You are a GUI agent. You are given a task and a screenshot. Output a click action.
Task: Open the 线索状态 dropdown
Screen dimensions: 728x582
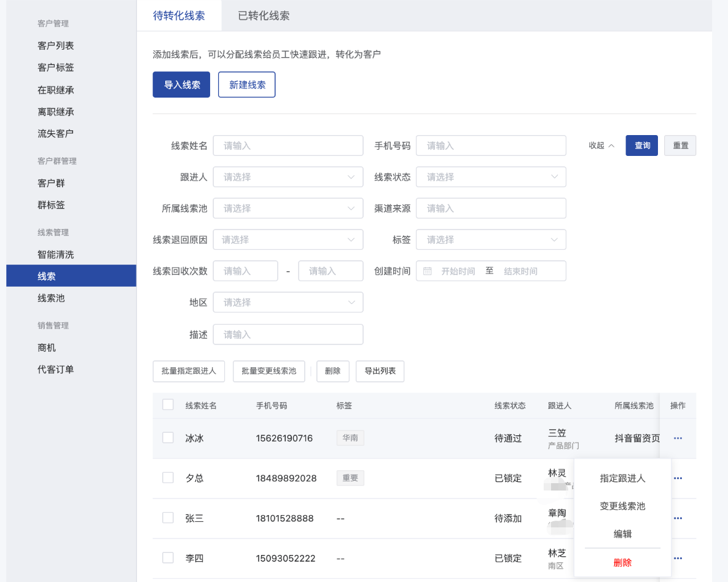491,177
